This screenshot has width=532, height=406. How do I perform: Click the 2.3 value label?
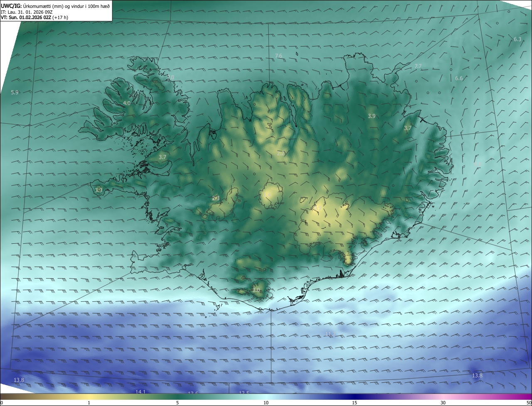[216, 198]
